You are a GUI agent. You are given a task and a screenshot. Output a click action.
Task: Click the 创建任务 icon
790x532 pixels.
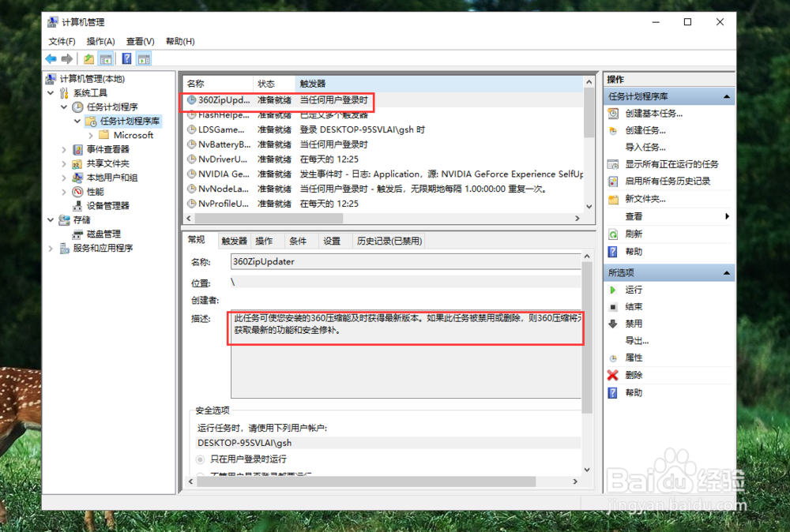(x=613, y=131)
